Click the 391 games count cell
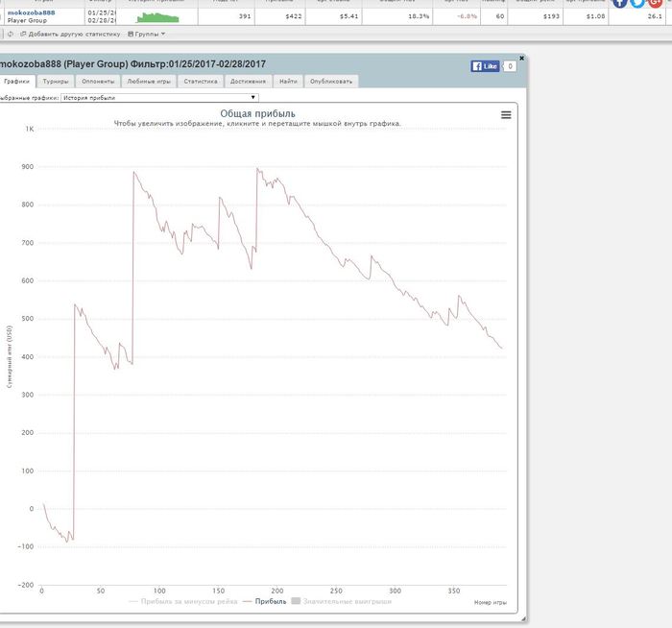Image resolution: width=672 pixels, height=628 pixels. click(x=227, y=16)
